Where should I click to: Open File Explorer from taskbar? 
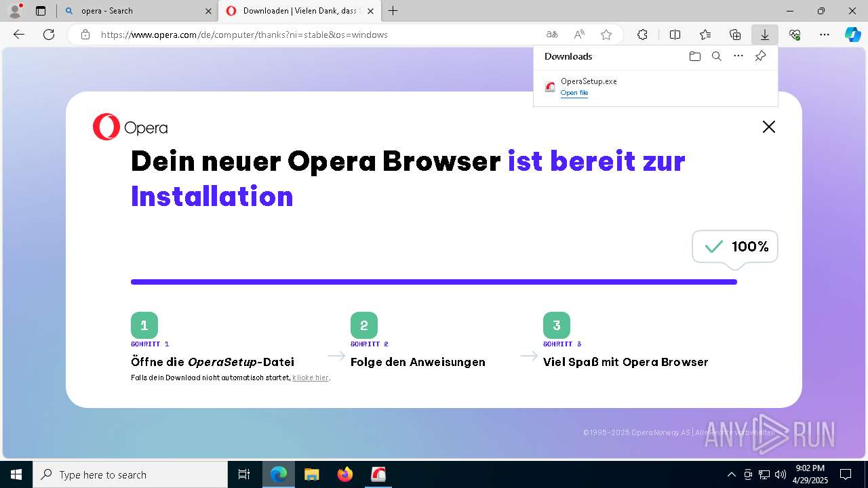click(x=312, y=474)
